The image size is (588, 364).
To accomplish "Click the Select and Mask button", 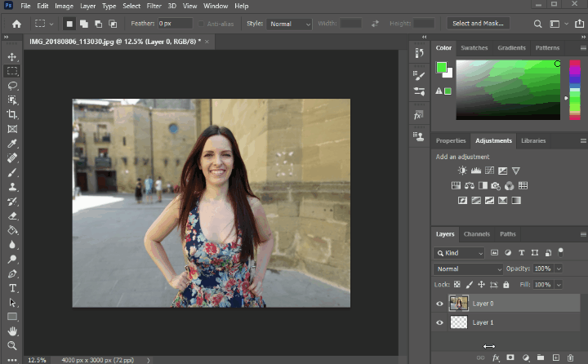I will click(478, 23).
